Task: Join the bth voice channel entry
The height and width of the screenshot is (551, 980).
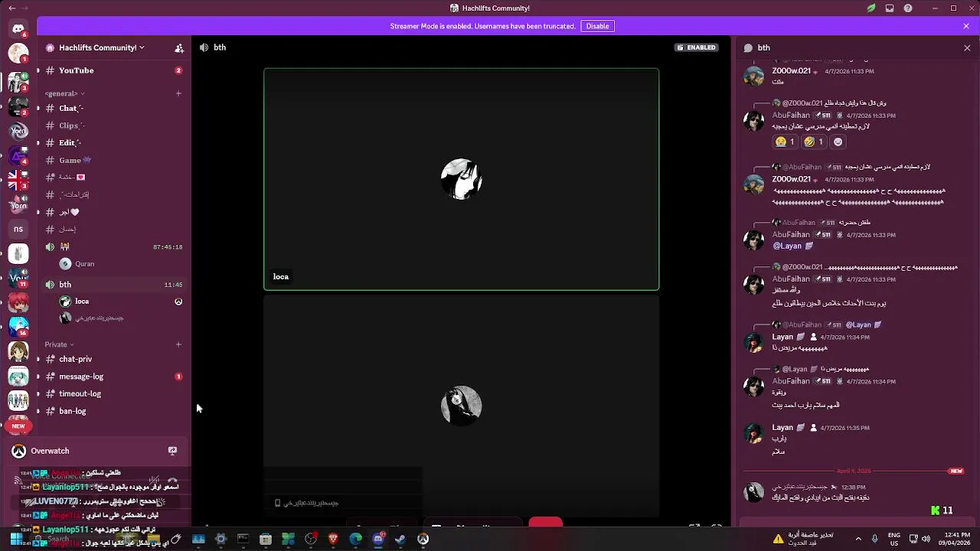Action: point(114,285)
